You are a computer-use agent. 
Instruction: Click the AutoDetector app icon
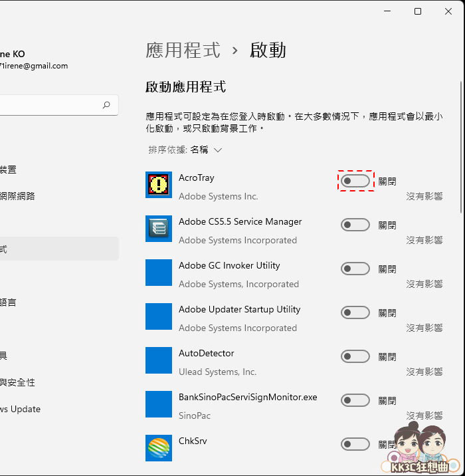pyautogui.click(x=159, y=360)
